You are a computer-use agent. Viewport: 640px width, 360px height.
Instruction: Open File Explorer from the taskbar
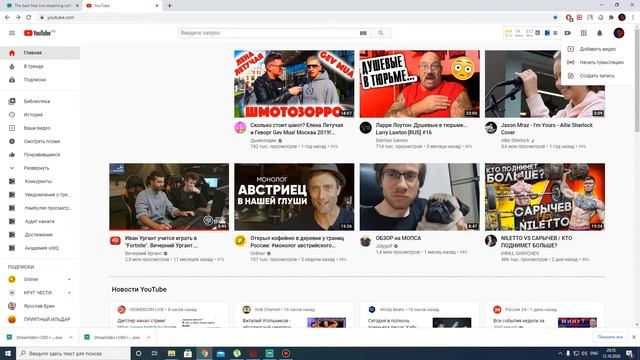click(171, 353)
